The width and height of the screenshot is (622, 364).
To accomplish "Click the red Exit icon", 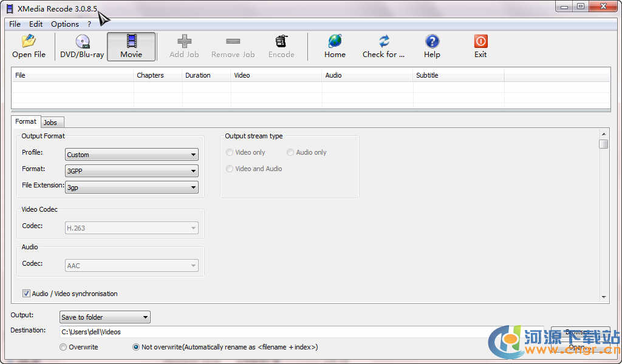I will 480,41.
